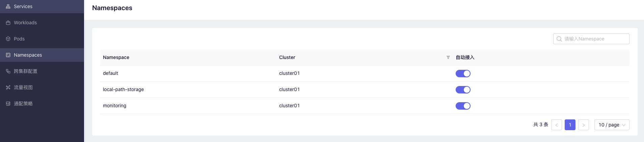The image size is (644, 142).
Task: Click the 流量视图 sidebar icon
Action: pyautogui.click(x=8, y=87)
